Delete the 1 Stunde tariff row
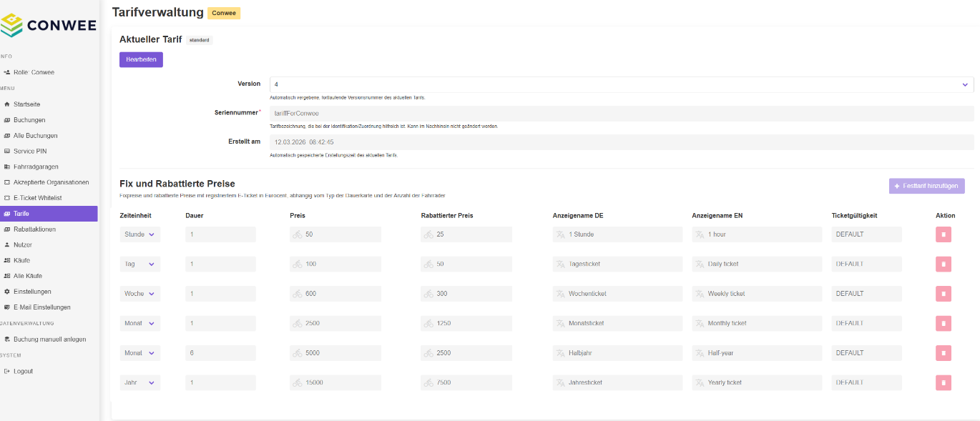The image size is (980, 421). [x=944, y=234]
